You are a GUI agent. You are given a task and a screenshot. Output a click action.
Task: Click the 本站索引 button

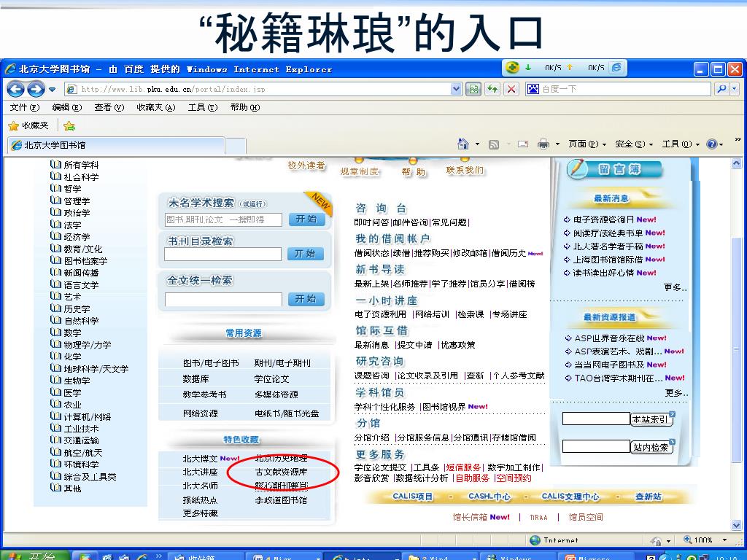[652, 419]
